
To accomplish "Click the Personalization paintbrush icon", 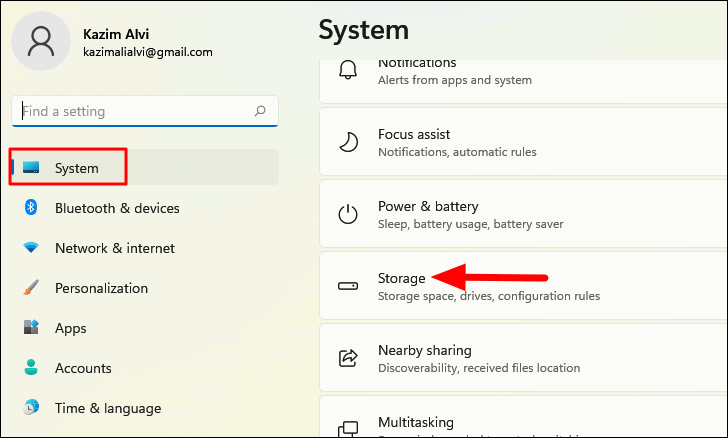I will point(31,288).
